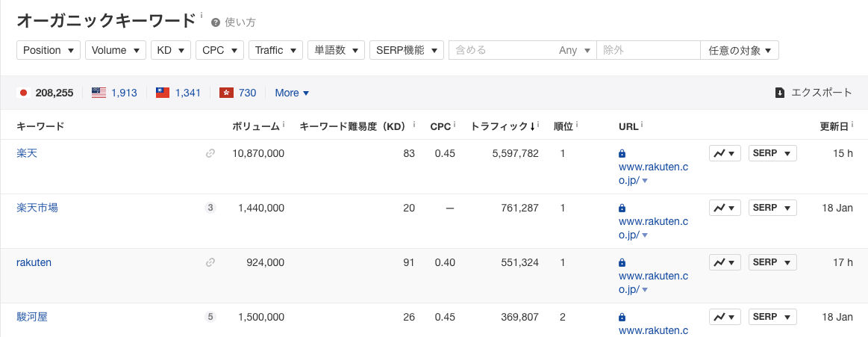Click the 17 h update time

click(842, 262)
